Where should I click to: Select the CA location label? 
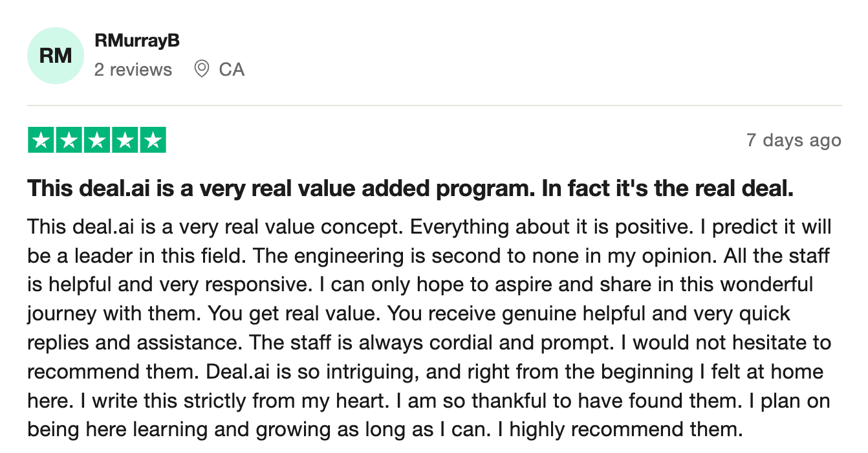[232, 70]
